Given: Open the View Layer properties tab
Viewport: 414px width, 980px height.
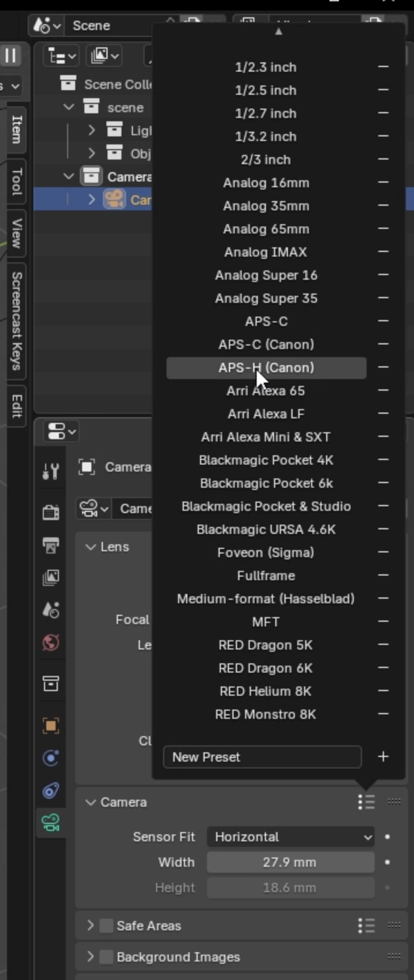Looking at the screenshot, I should point(51,577).
